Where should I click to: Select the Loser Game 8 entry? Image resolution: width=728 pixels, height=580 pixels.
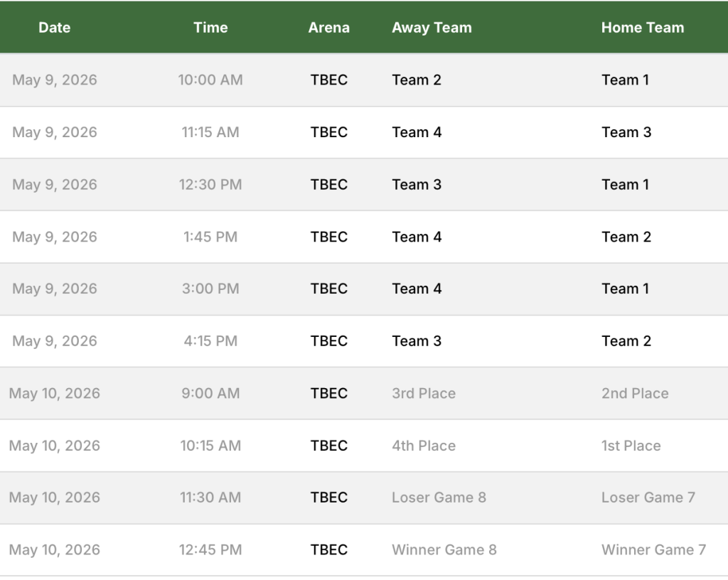coord(439,498)
